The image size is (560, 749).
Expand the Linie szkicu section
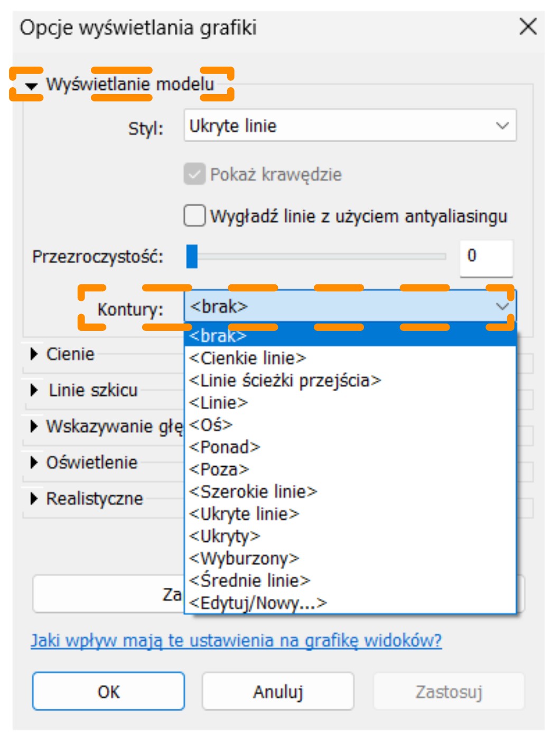34,391
